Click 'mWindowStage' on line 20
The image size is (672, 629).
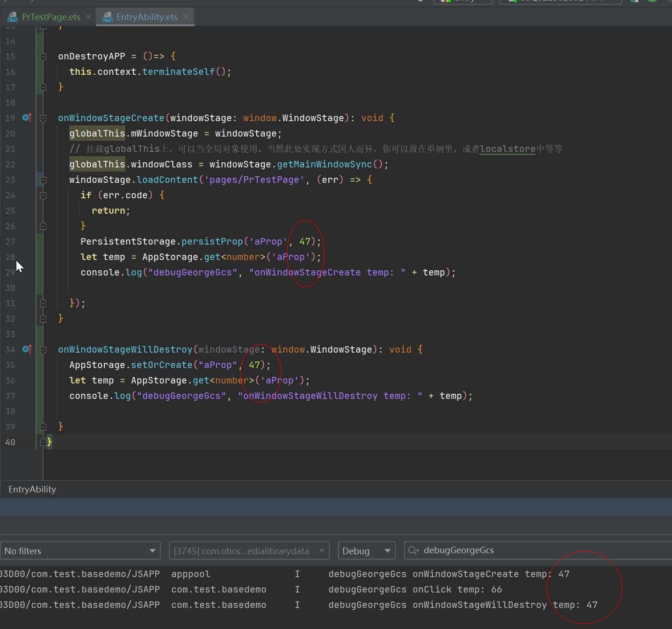point(165,133)
